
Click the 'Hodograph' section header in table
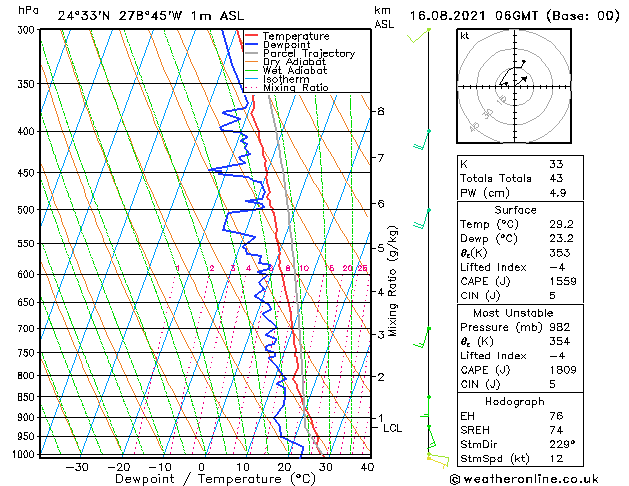pos(515,402)
